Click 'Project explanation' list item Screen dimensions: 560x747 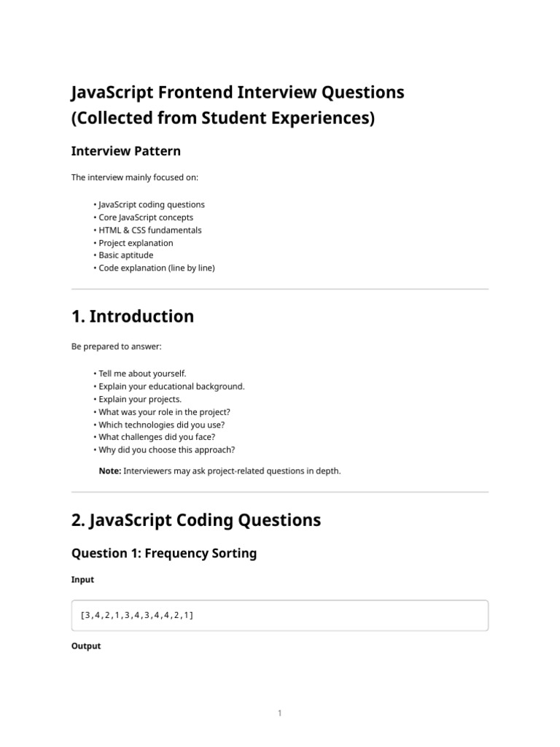point(136,243)
